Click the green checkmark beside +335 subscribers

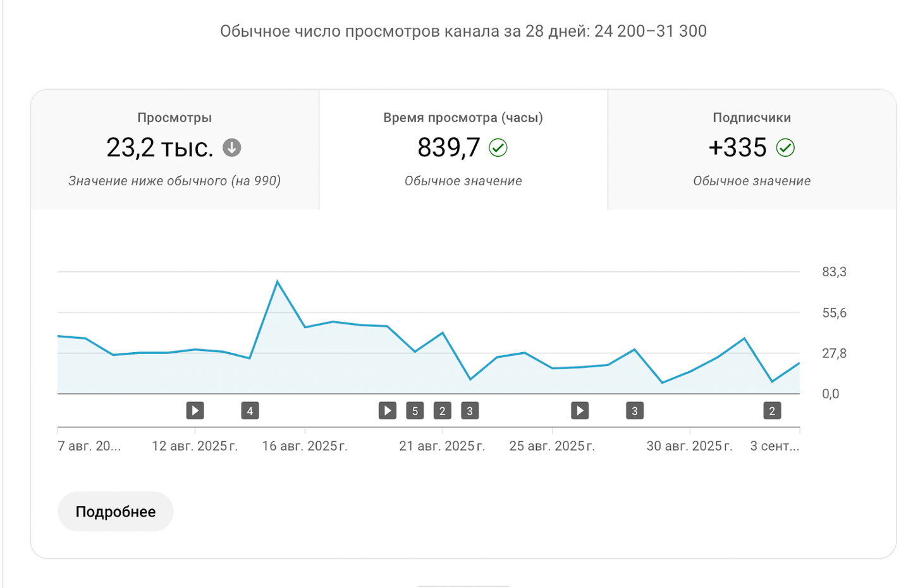click(786, 148)
